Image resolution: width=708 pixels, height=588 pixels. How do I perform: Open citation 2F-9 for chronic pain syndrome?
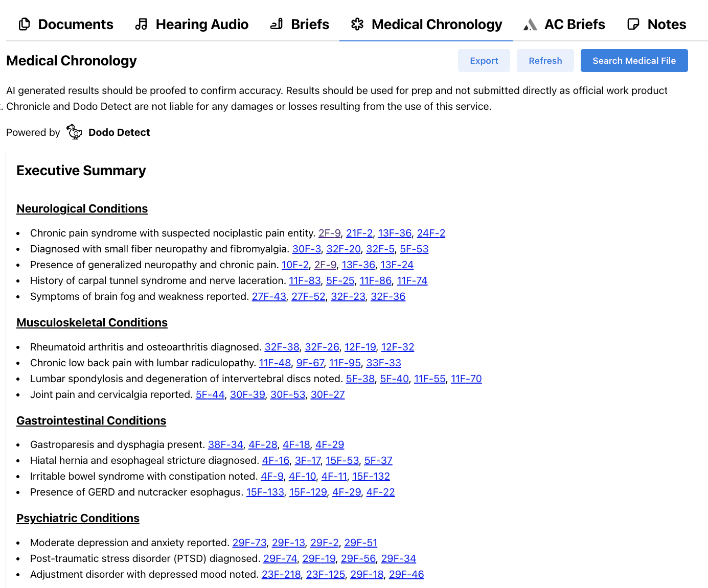tap(329, 233)
